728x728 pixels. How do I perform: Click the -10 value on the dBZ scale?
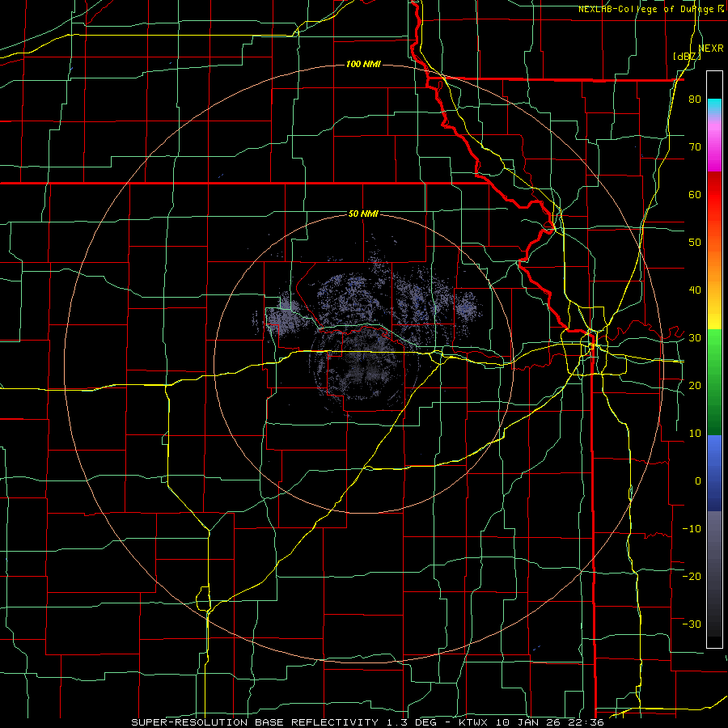(692, 528)
